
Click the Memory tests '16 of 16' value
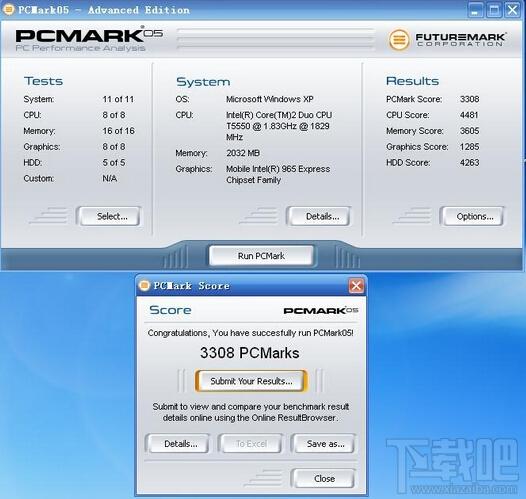pyautogui.click(x=118, y=131)
